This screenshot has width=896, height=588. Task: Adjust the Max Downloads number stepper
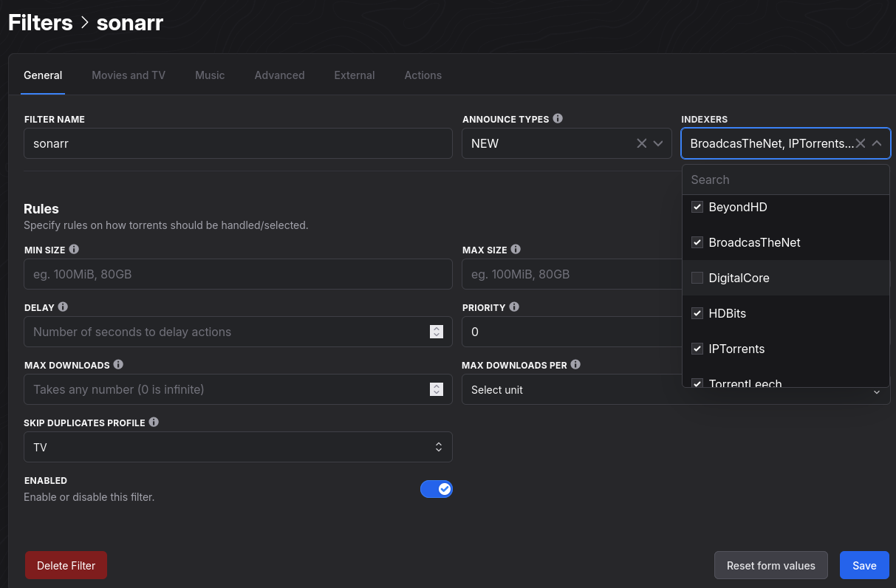[437, 389]
